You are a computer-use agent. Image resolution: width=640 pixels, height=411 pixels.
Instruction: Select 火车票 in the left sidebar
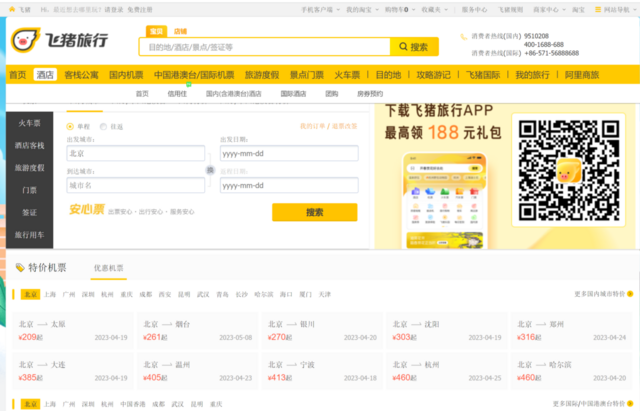[29, 123]
